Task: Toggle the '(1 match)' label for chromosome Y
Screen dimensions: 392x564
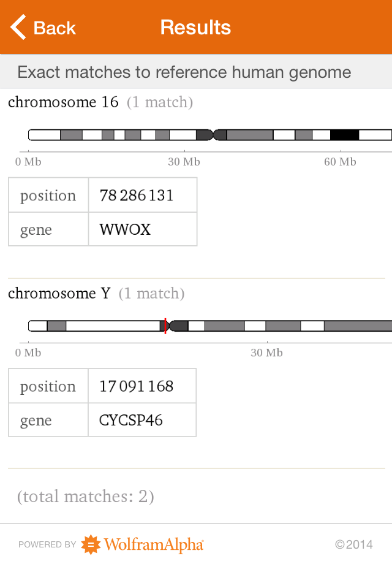Action: 150,294
